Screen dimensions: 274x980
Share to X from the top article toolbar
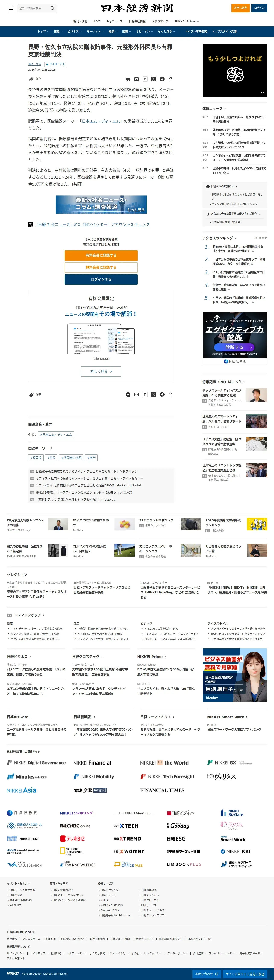coord(153,79)
